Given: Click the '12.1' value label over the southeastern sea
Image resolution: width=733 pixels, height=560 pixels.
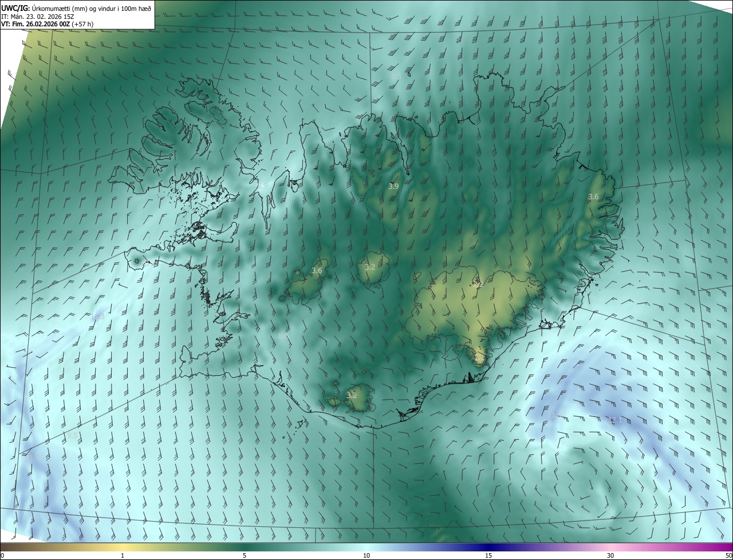Looking at the screenshot, I should pyautogui.click(x=615, y=420).
